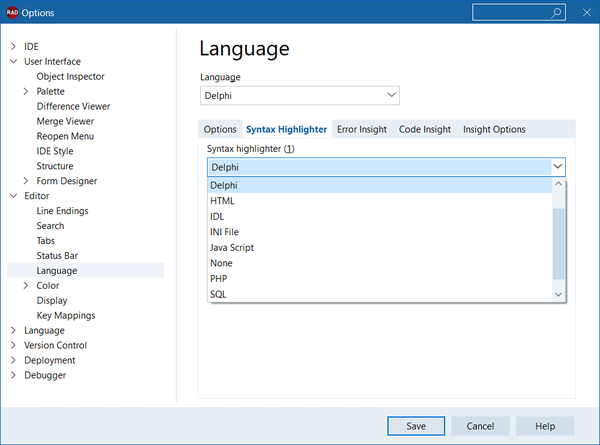This screenshot has width=600, height=445.
Task: Collapse the Editor tree node
Action: (x=13, y=196)
